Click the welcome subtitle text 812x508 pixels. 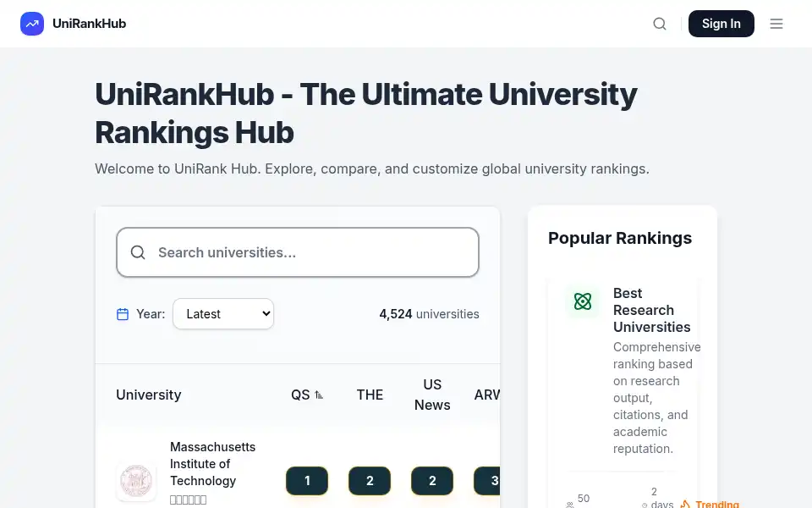[372, 169]
